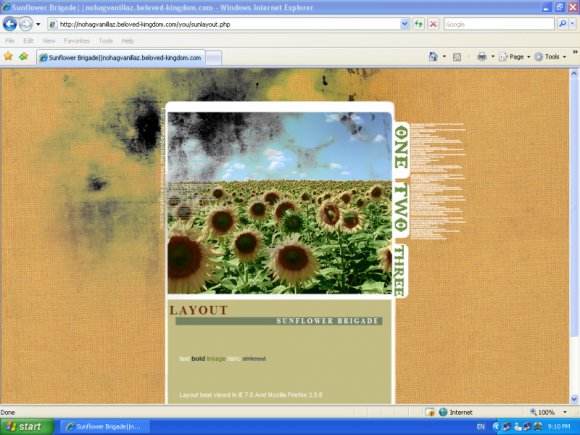Click the vertical scrollbar up arrow
Viewport: 580px width, 435px height.
pyautogui.click(x=574, y=73)
